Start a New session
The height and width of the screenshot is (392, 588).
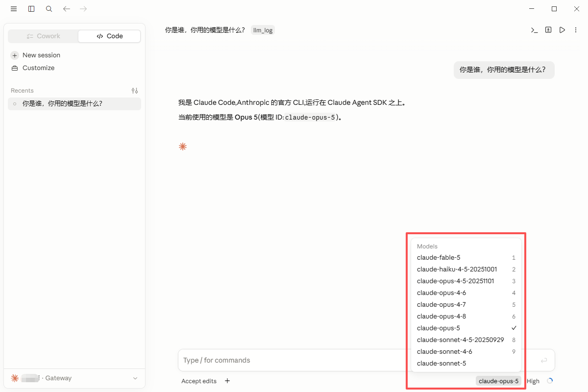point(35,55)
